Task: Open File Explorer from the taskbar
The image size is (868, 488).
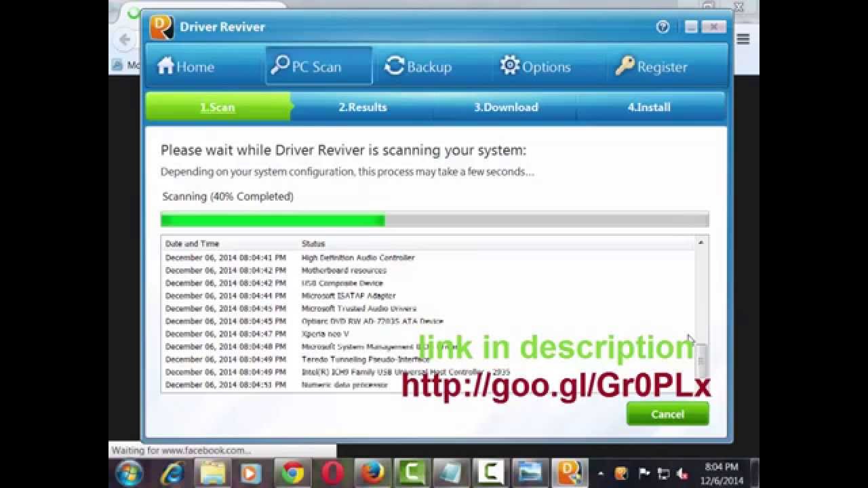Action: (x=212, y=472)
